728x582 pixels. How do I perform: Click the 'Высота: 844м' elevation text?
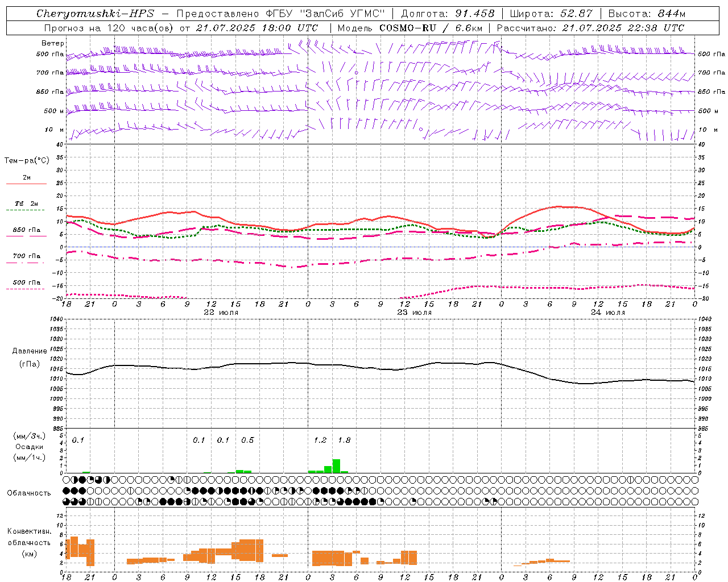click(647, 14)
